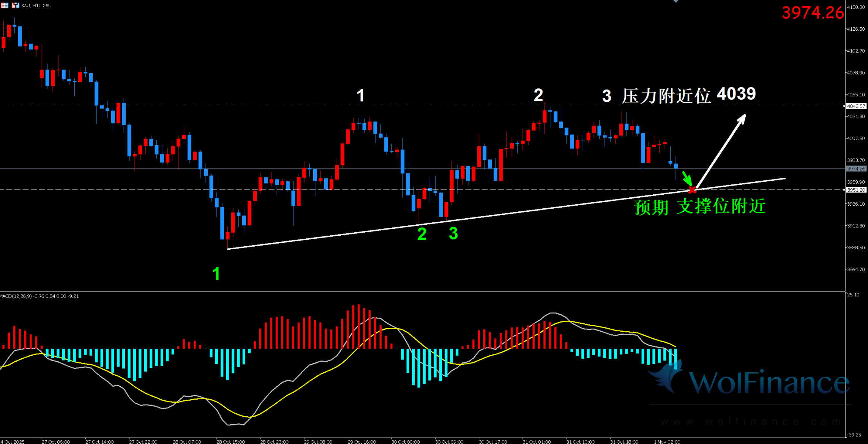Click the 3951.20 price level tag
868x444 pixels.
click(856, 190)
